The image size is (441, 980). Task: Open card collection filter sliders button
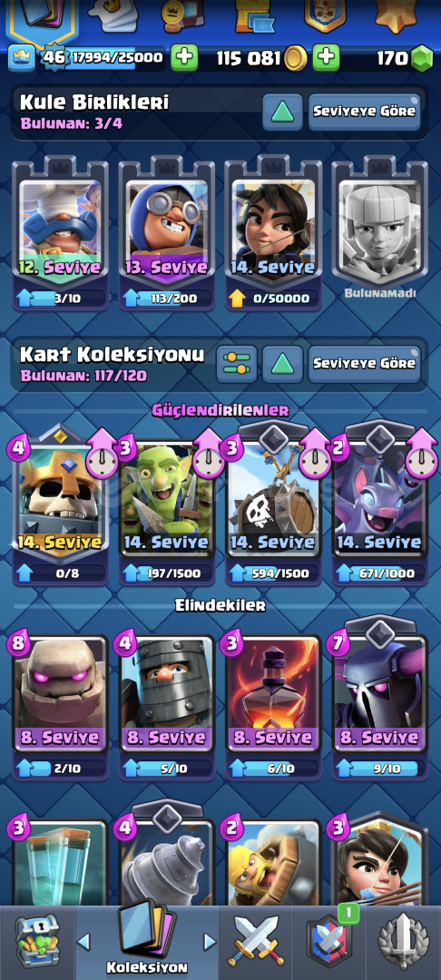[236, 364]
